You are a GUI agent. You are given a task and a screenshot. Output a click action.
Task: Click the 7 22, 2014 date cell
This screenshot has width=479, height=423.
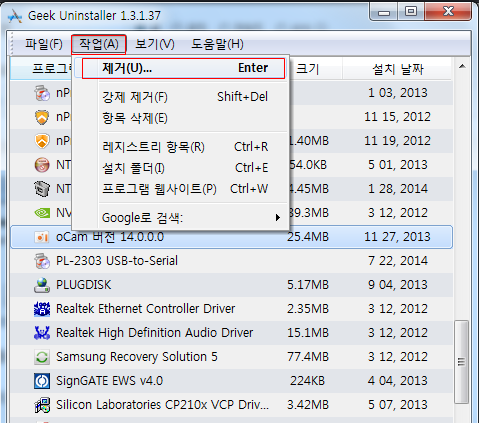point(398,261)
